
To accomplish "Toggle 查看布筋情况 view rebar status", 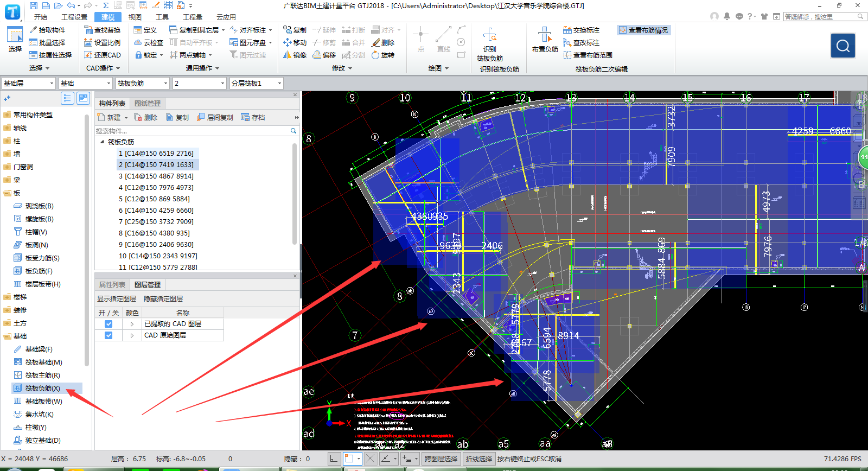I will 643,30.
